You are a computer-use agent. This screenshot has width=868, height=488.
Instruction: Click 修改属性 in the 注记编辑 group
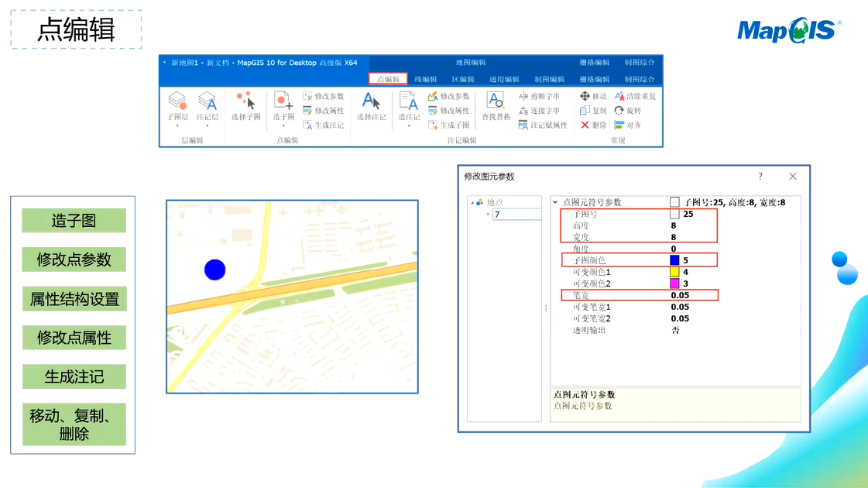click(x=449, y=111)
